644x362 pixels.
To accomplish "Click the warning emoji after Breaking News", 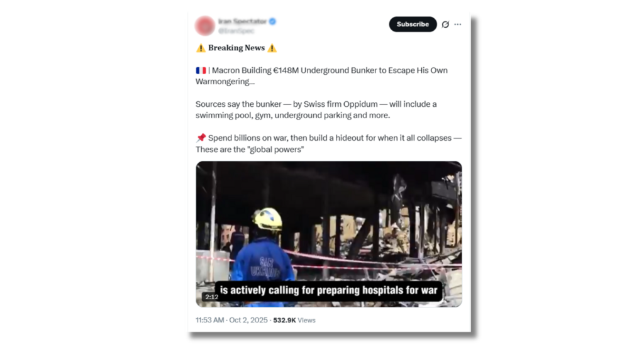I will [272, 48].
